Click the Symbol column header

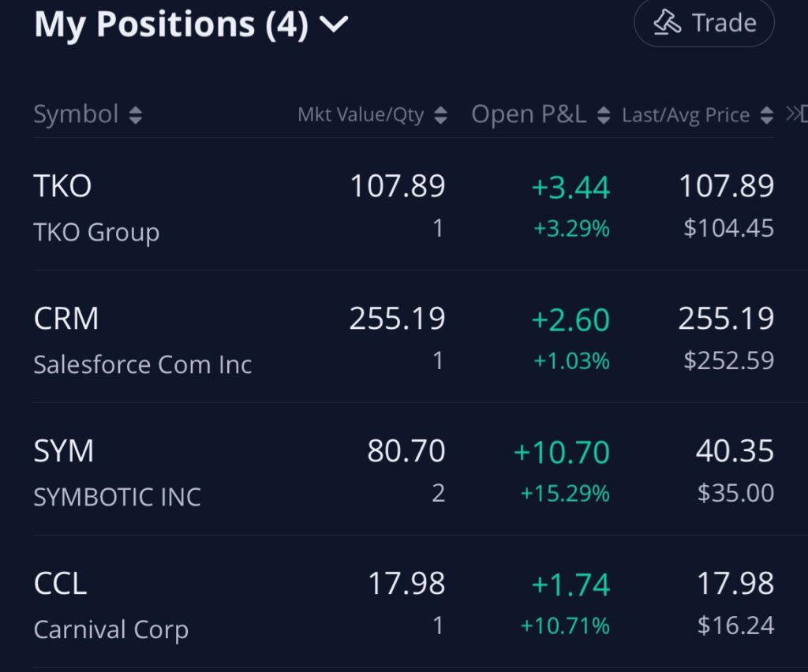[x=76, y=115]
